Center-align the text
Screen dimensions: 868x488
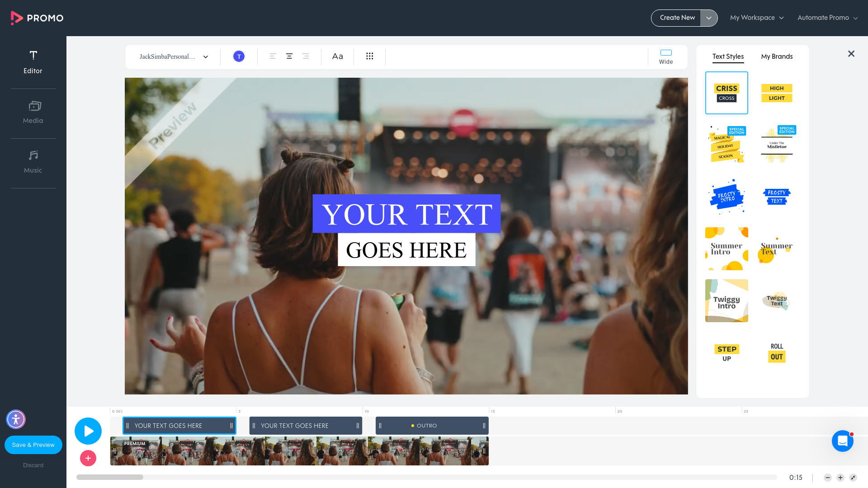coord(289,56)
